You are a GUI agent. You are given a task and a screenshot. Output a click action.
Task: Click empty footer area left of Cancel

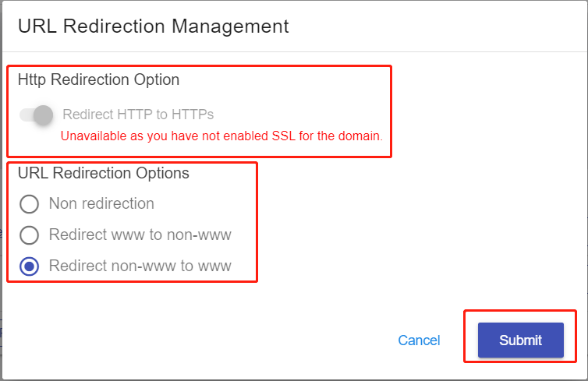click(195, 340)
